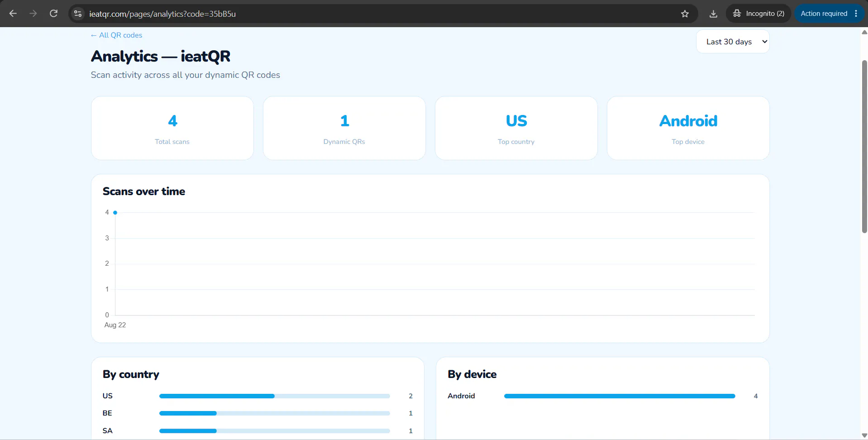Return via the All QR codes link
The height and width of the screenshot is (440, 868).
(x=116, y=35)
